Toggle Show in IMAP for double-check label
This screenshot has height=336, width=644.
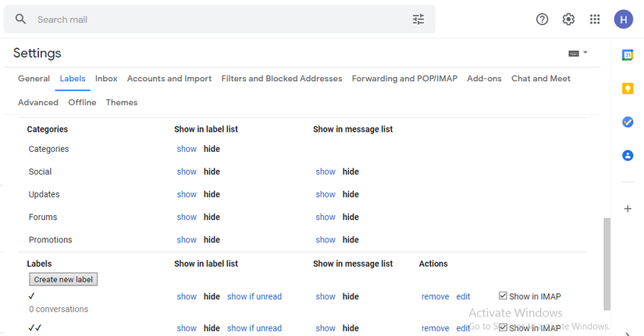[x=503, y=327]
